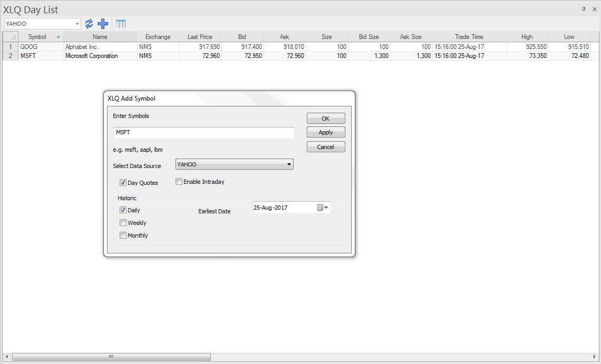Check the Monthly historic data option
The image size is (601, 364).
[x=123, y=235]
